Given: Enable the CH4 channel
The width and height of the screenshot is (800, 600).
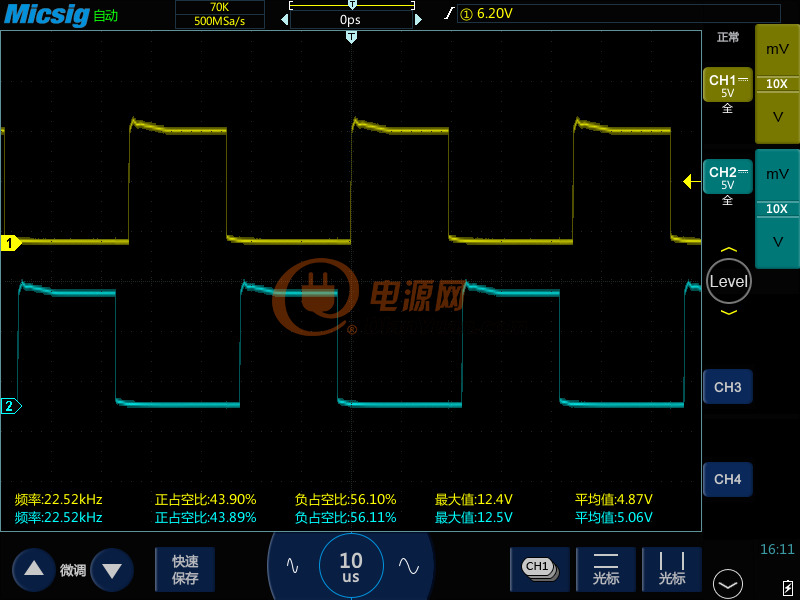Looking at the screenshot, I should pos(728,479).
